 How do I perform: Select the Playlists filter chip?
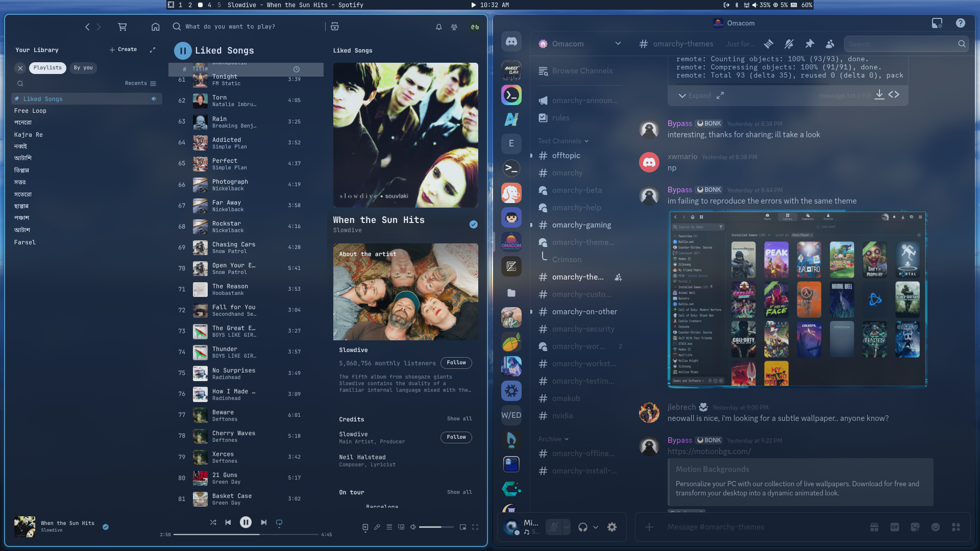[47, 68]
